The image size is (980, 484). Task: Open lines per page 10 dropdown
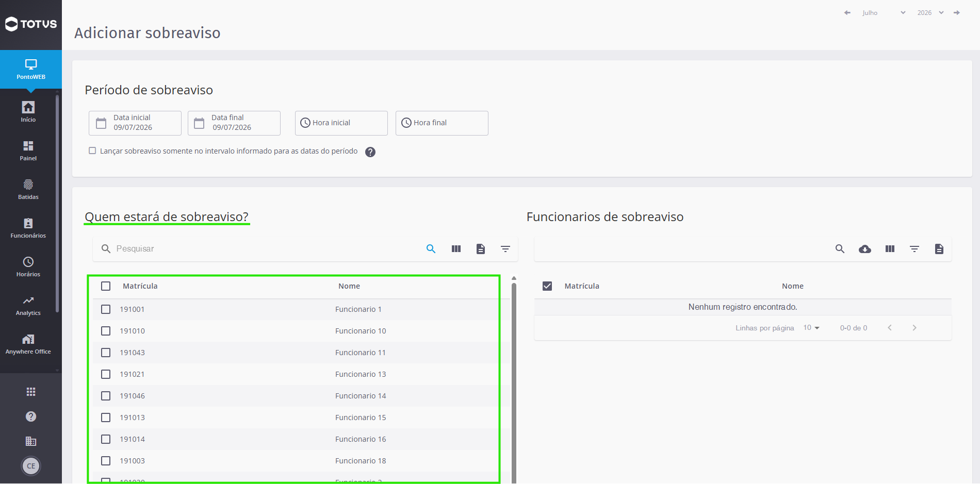[x=811, y=328]
